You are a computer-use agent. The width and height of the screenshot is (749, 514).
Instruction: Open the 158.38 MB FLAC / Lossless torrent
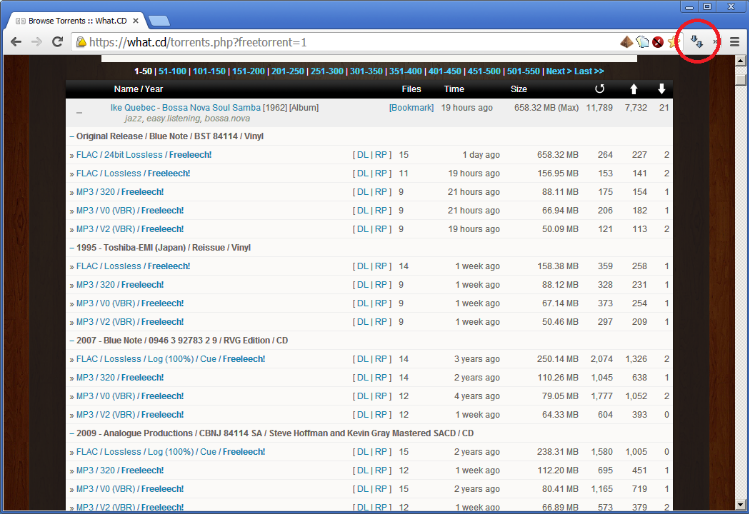click(133, 266)
